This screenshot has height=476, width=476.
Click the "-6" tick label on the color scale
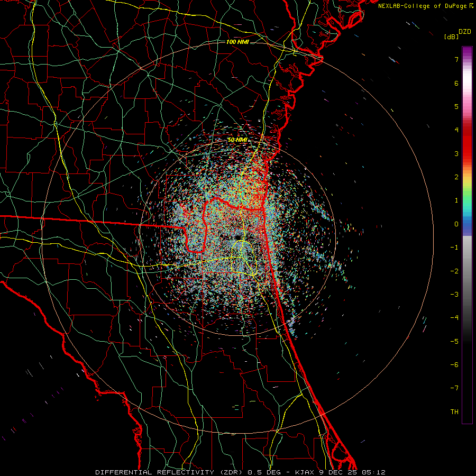coord(454,364)
